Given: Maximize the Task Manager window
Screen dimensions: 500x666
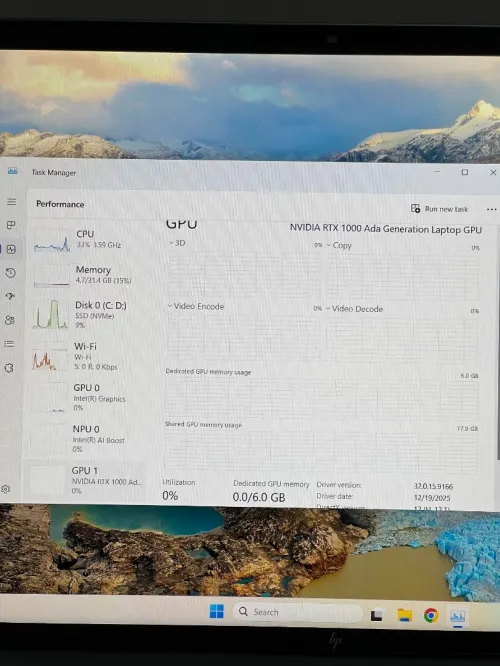Looking at the screenshot, I should (465, 172).
